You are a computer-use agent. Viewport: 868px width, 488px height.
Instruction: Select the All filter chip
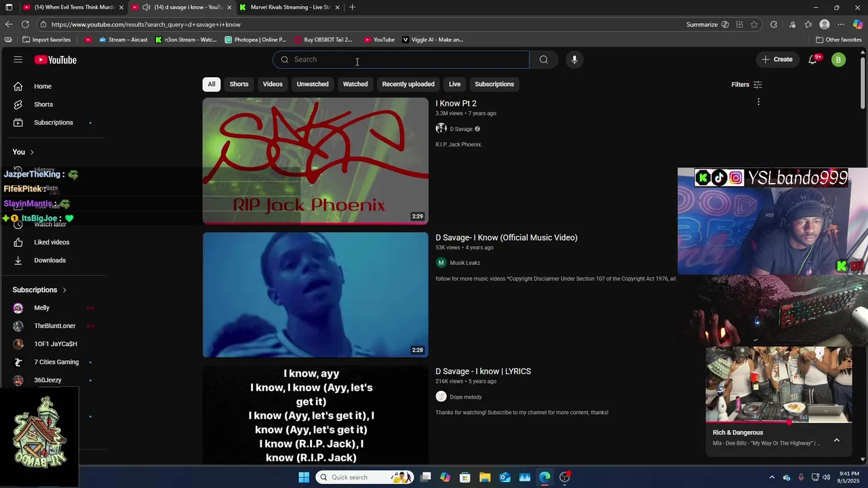(212, 84)
